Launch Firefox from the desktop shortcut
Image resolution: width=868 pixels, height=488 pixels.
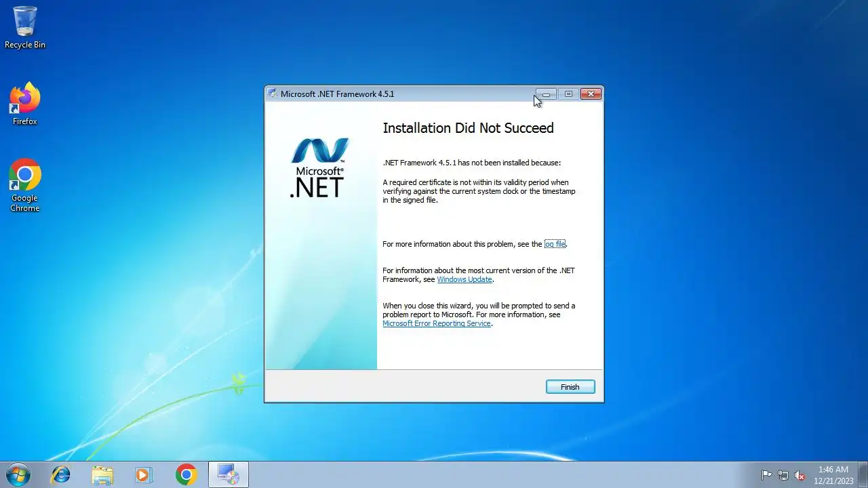click(x=25, y=104)
